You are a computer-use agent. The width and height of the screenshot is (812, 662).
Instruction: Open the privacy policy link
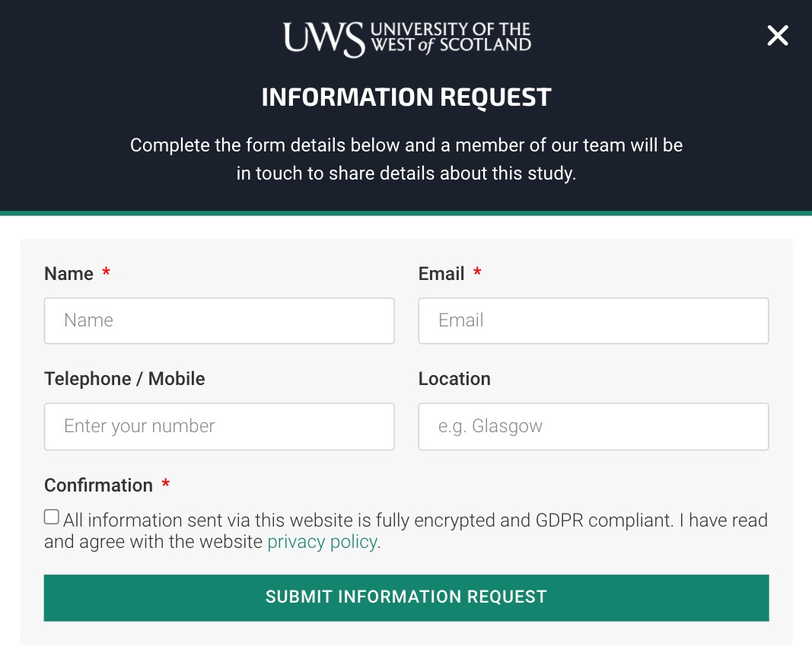point(322,542)
